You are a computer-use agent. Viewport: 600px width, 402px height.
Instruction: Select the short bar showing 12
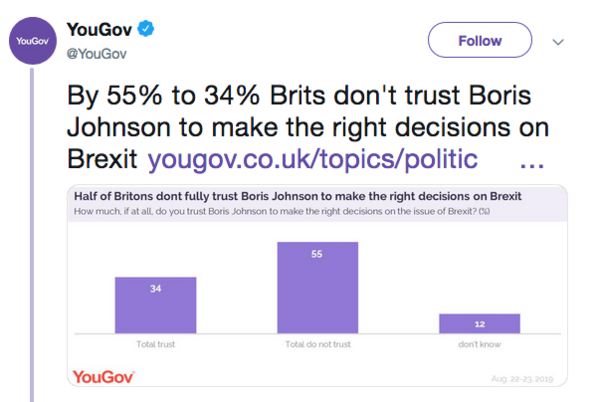[479, 324]
